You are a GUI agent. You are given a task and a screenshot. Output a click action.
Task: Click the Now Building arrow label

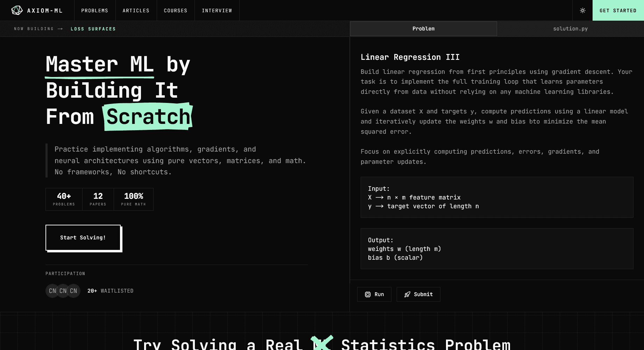pyautogui.click(x=38, y=29)
